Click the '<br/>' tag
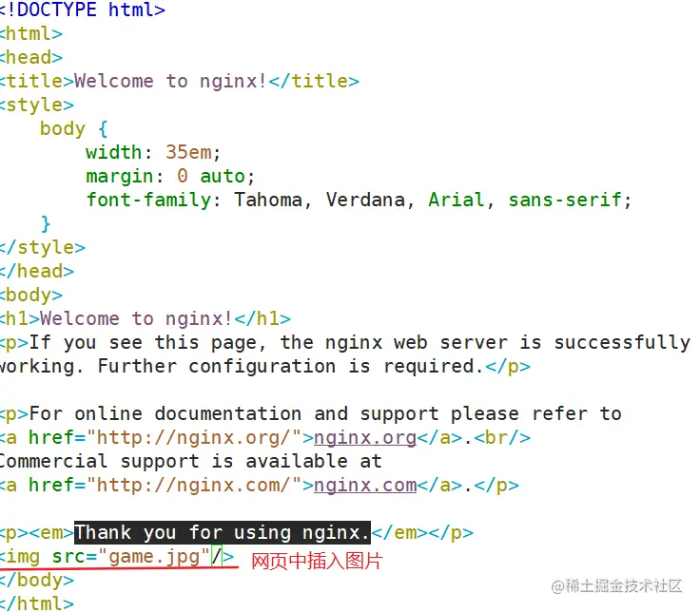The width and height of the screenshot is (700, 612). point(502,437)
